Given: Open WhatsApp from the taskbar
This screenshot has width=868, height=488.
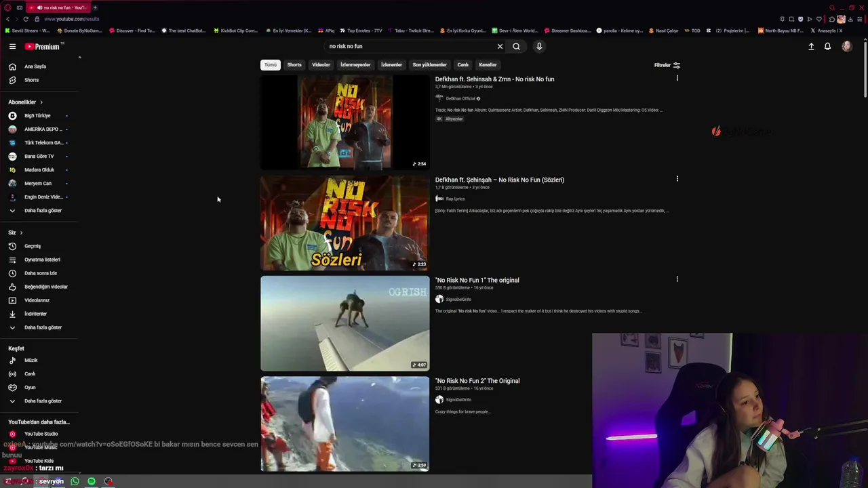Looking at the screenshot, I should [x=75, y=481].
